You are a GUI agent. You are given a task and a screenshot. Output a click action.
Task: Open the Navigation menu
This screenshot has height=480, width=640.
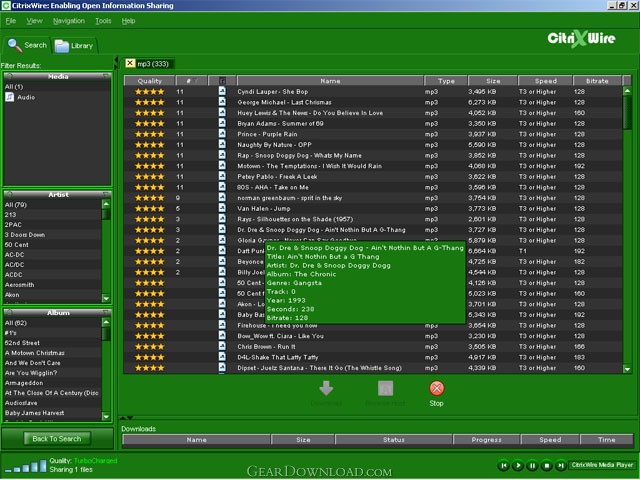pos(69,21)
